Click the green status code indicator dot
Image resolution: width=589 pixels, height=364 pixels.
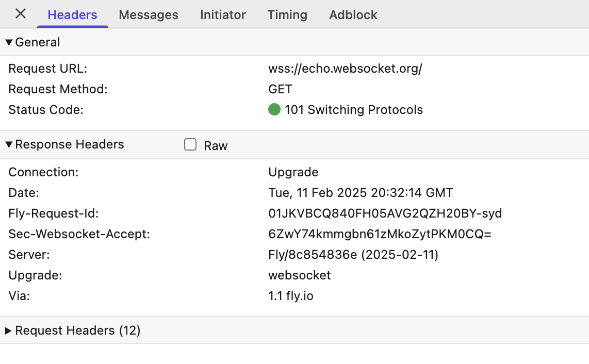tap(274, 109)
